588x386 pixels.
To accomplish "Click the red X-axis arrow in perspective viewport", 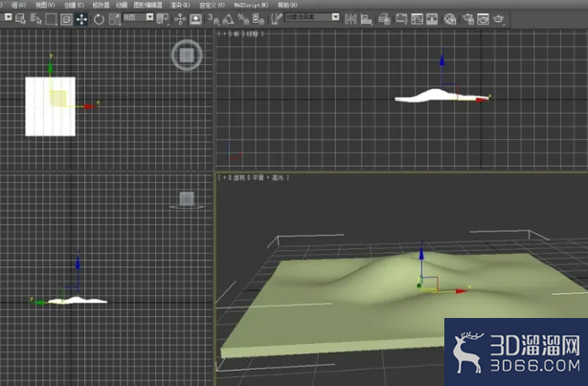I will point(462,291).
